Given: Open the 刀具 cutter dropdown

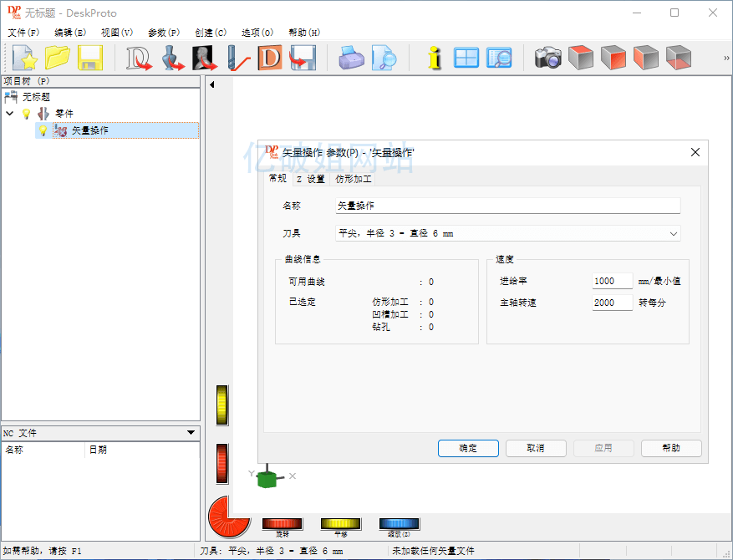Looking at the screenshot, I should coord(674,234).
